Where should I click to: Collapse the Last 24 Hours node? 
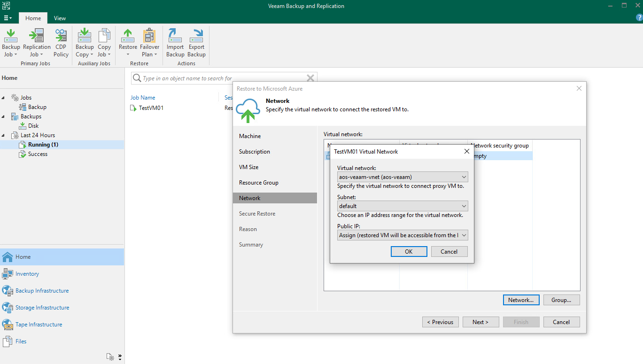coord(4,135)
